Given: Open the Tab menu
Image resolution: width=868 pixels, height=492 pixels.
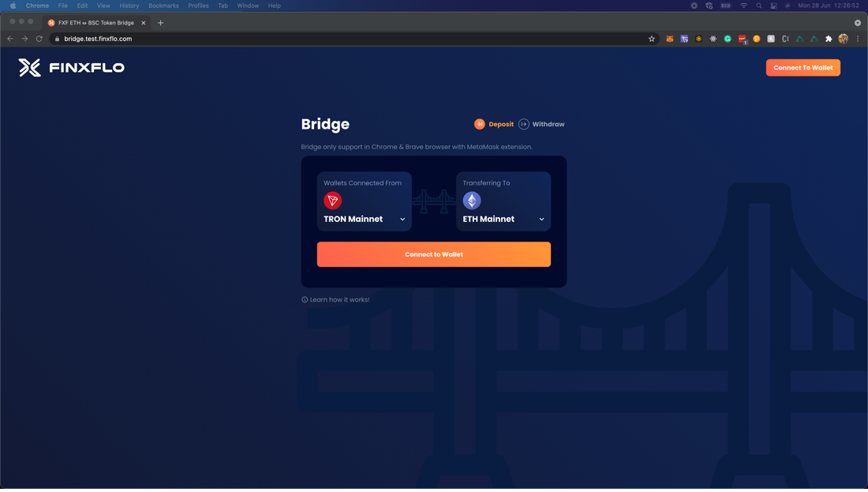Looking at the screenshot, I should [223, 6].
